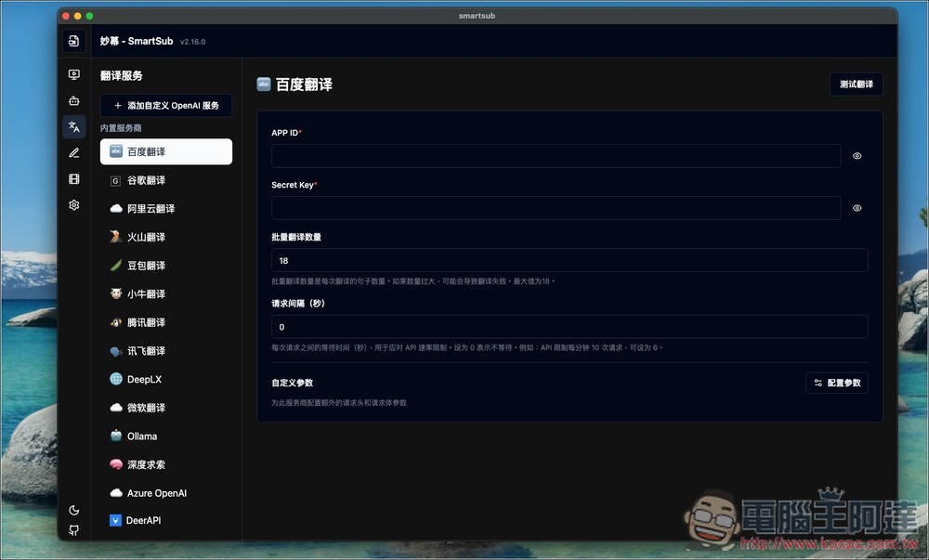Click the 配置参数 button
Screen dimensions: 929x560
pyautogui.click(x=837, y=383)
